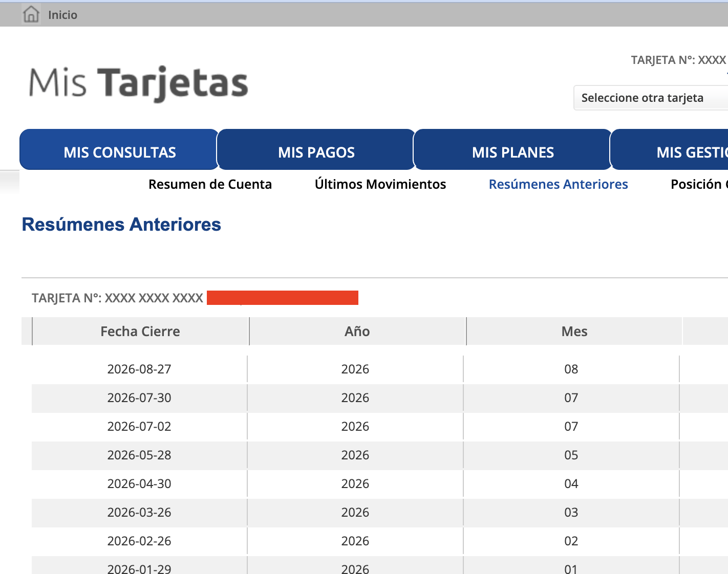Open the Posición submenu item
Viewport: 728px width, 574px height.
(699, 184)
